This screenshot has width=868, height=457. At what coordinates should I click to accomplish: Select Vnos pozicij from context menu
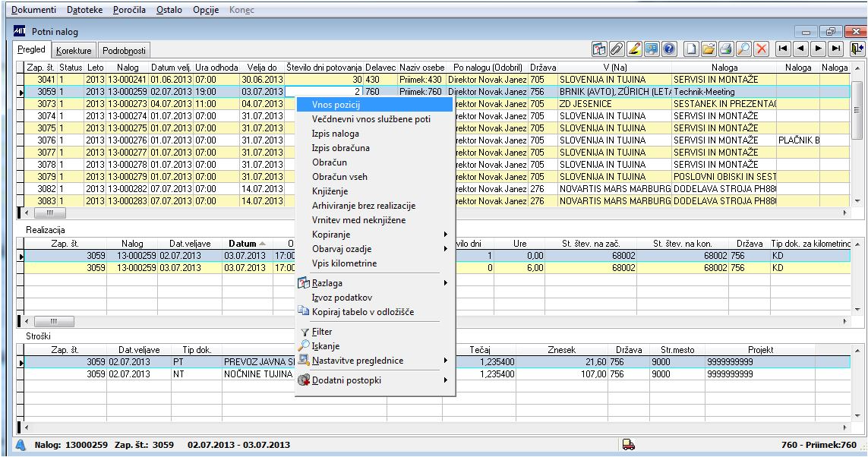[336, 104]
